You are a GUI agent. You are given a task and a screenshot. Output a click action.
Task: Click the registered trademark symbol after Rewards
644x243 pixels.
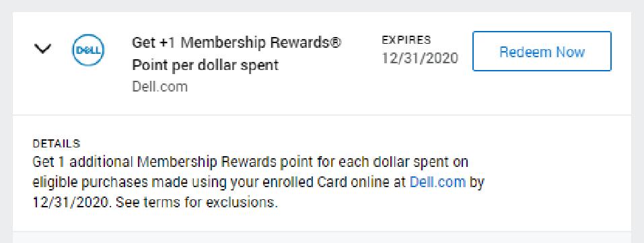coord(336,42)
